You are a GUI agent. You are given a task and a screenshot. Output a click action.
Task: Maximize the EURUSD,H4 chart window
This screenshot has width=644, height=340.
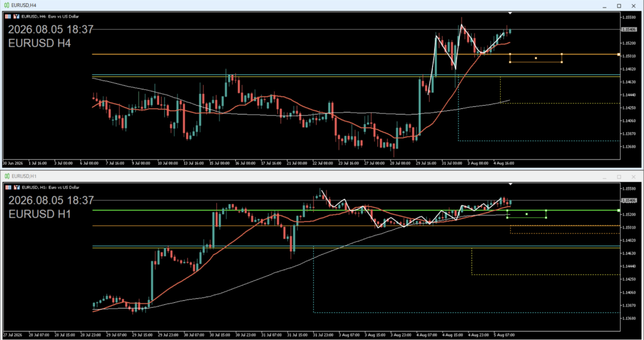(619, 6)
